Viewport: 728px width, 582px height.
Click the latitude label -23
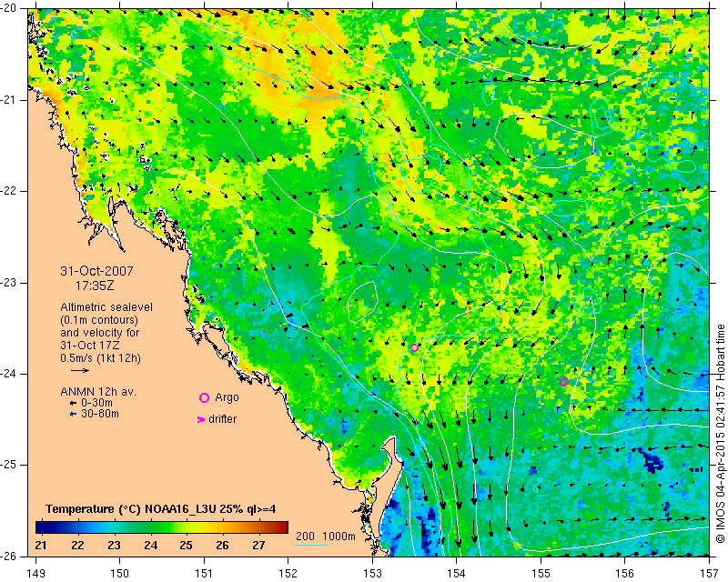click(x=8, y=283)
